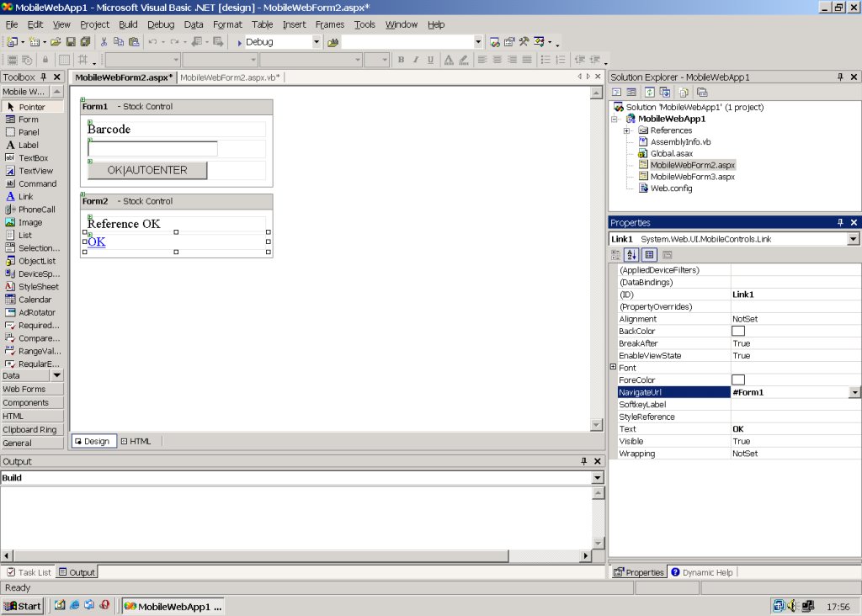
Task: Click the Open File toolbar icon
Action: click(x=56, y=42)
